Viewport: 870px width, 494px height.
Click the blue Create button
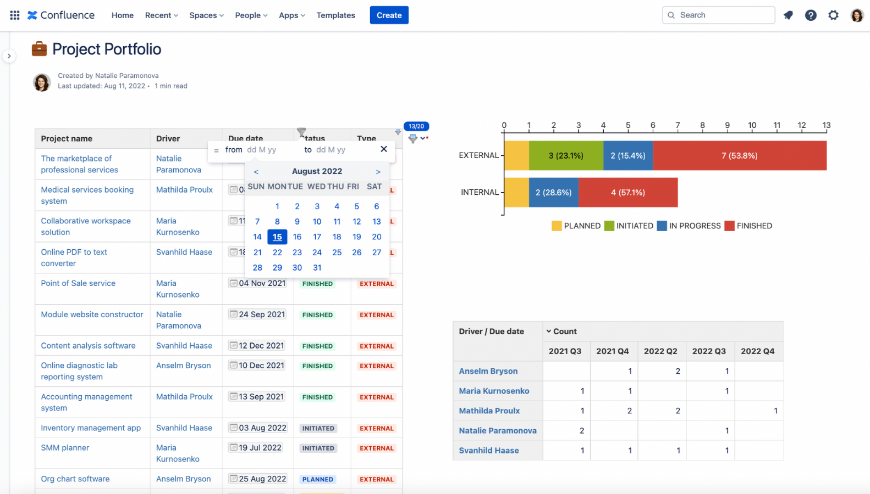[389, 15]
